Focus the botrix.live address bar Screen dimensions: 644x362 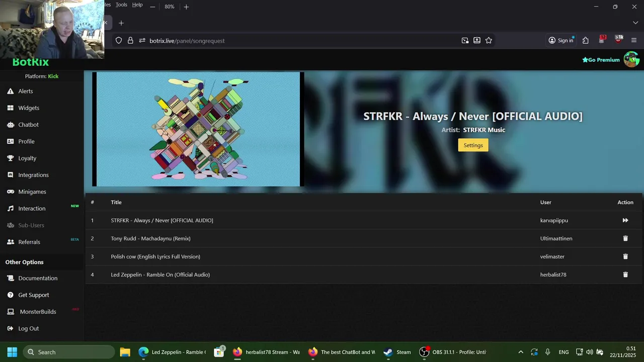302,41
